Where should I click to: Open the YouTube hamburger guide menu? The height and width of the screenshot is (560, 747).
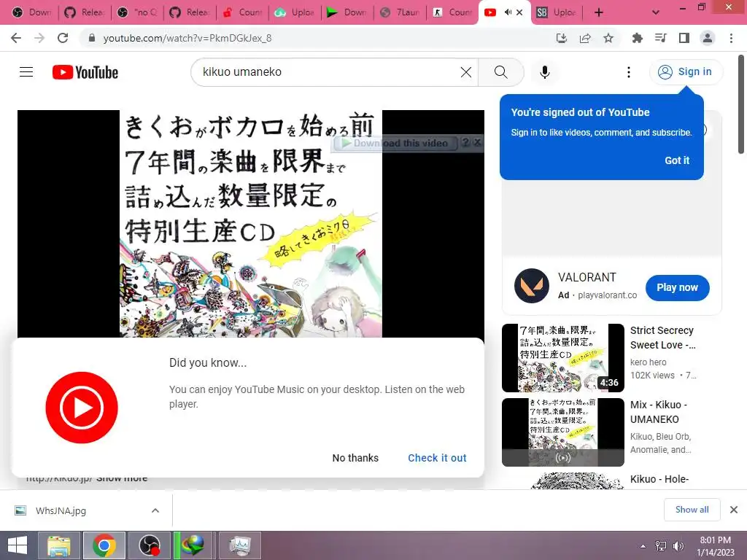tap(26, 72)
